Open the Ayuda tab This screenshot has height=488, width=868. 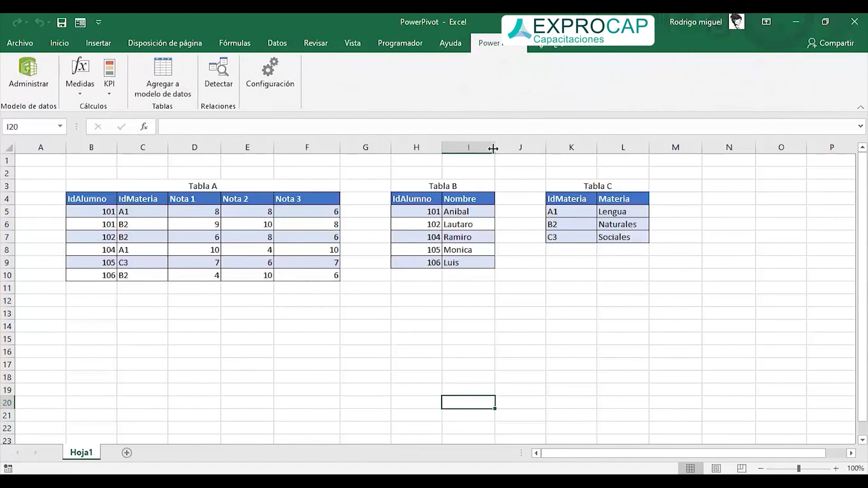click(450, 43)
